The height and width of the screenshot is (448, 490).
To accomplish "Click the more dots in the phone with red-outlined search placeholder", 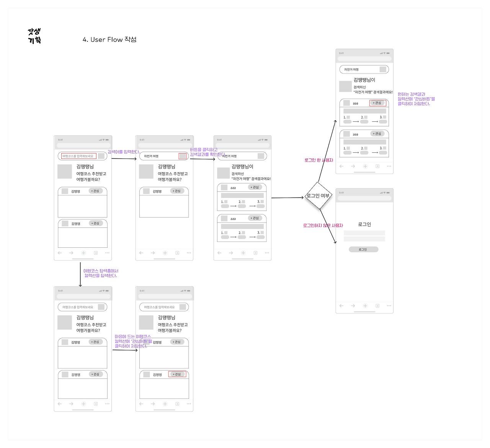I will click(107, 253).
